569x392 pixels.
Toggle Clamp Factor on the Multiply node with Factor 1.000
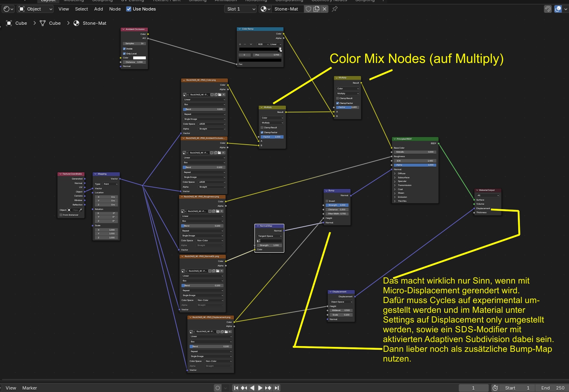(262, 132)
